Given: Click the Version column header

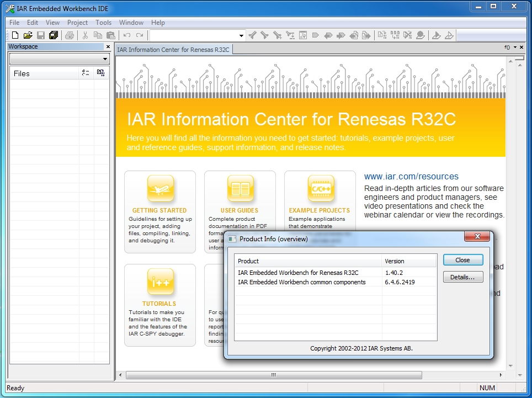Looking at the screenshot, I should point(409,261).
